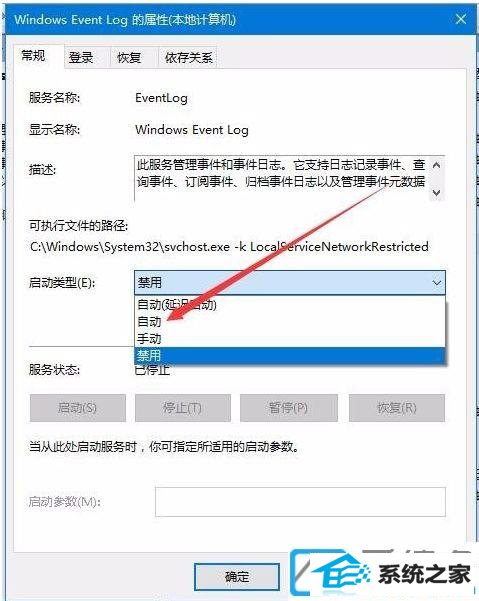Switch to the 恢复 tab
The image size is (479, 601).
[129, 58]
